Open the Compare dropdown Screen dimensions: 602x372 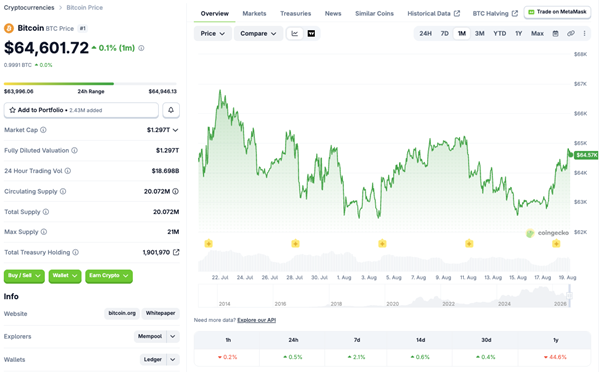pos(258,34)
